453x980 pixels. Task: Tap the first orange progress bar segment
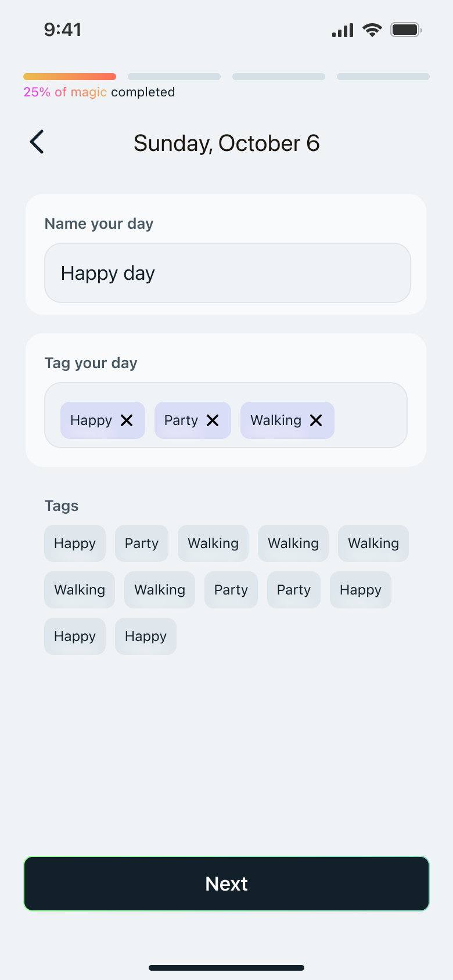[x=70, y=77]
